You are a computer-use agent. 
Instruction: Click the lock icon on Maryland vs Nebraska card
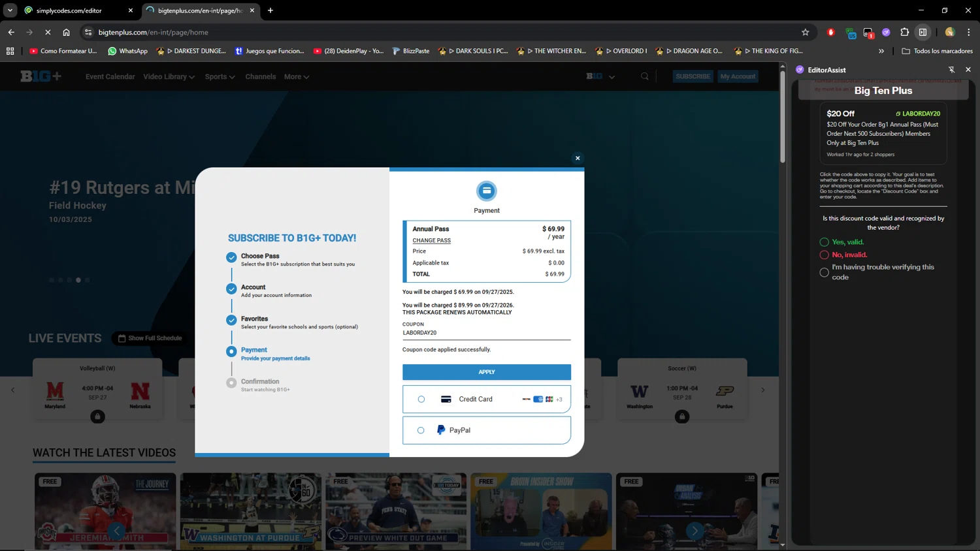97,417
